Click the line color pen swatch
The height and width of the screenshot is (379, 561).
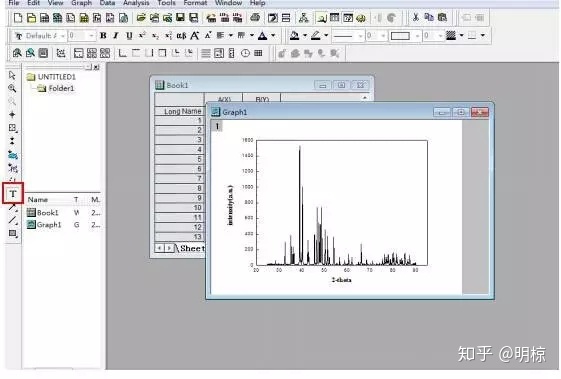click(x=316, y=35)
